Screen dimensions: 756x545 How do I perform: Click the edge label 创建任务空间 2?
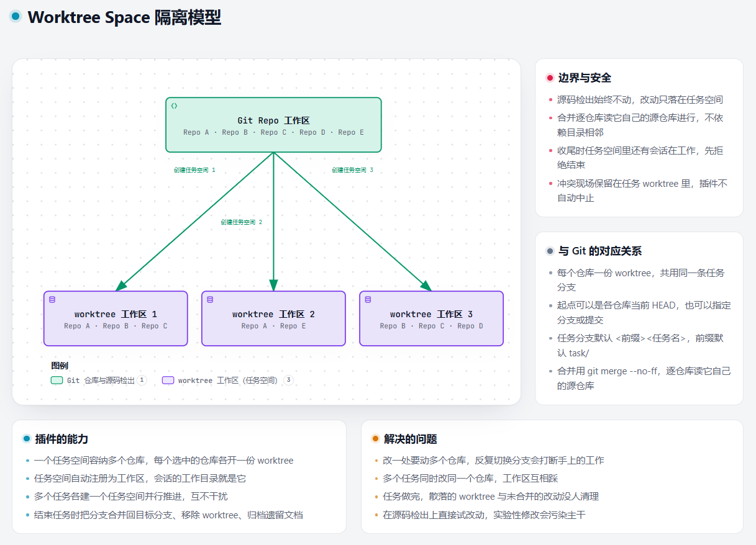242,222
